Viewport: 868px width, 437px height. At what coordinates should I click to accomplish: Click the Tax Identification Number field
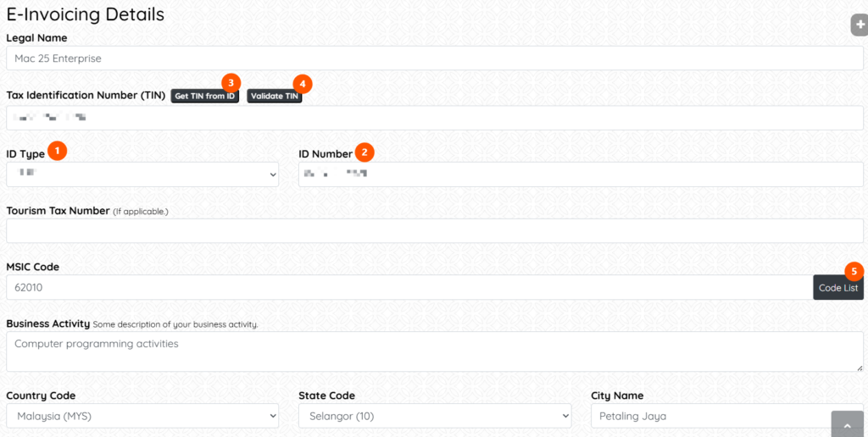click(x=435, y=118)
